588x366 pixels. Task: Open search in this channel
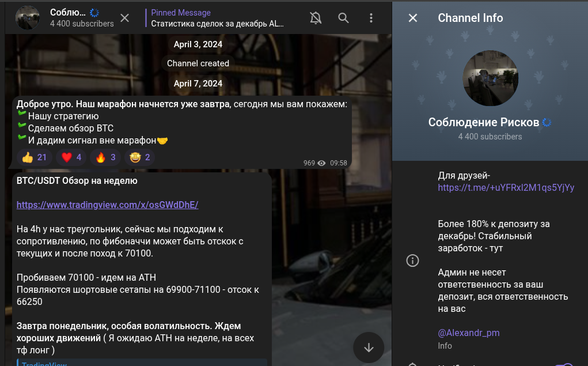point(343,18)
